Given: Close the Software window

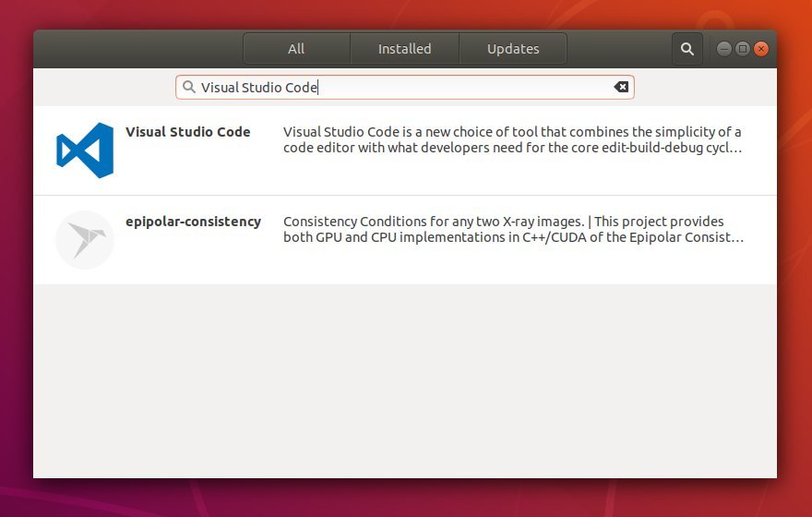Looking at the screenshot, I should click(760, 49).
